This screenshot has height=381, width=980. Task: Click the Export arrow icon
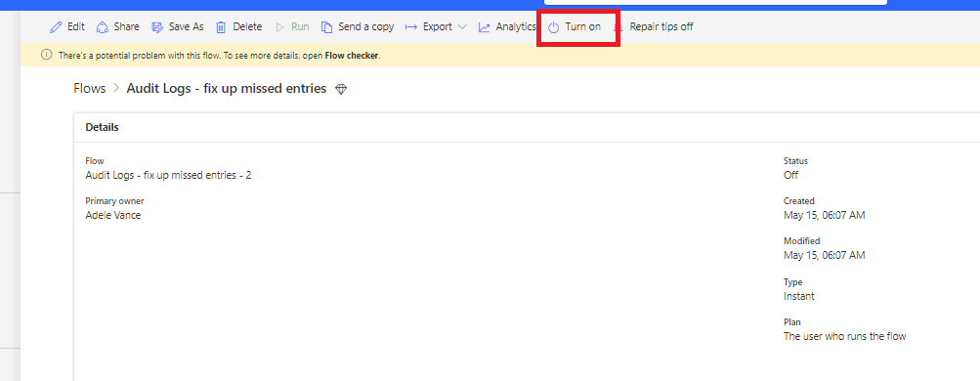click(x=411, y=27)
